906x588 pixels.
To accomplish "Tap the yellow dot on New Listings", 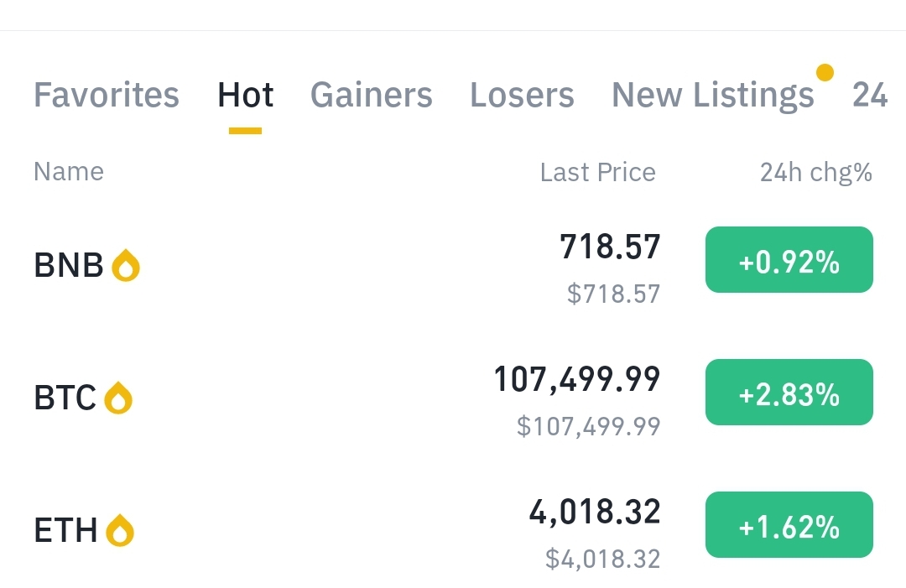I will [x=825, y=73].
